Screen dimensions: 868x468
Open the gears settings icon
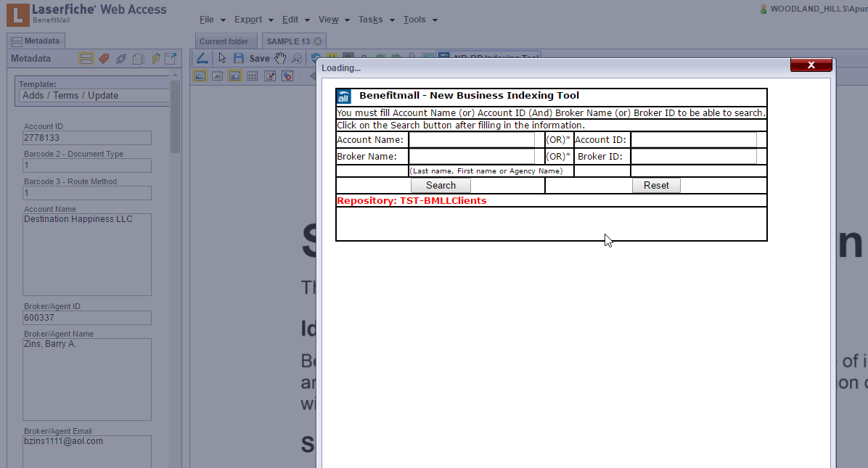(x=287, y=76)
